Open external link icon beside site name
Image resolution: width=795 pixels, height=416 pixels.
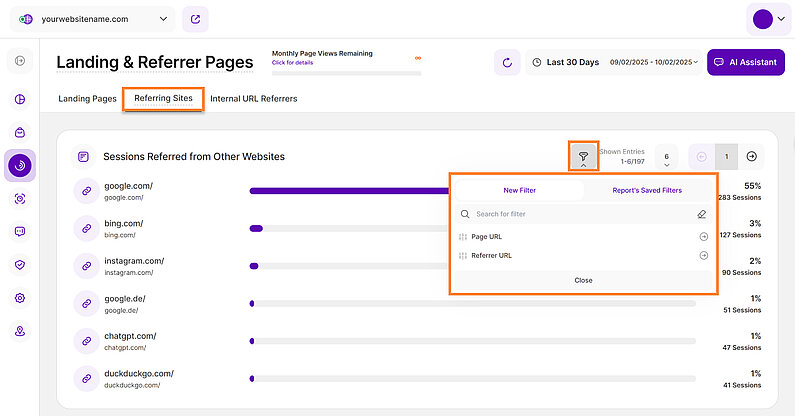pos(197,18)
